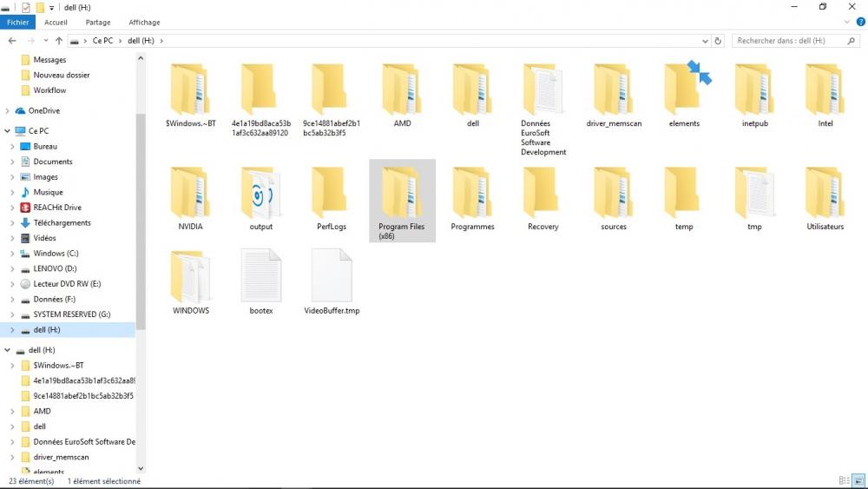
Task: Click Ce PC in the address breadcrumb
Action: point(102,41)
